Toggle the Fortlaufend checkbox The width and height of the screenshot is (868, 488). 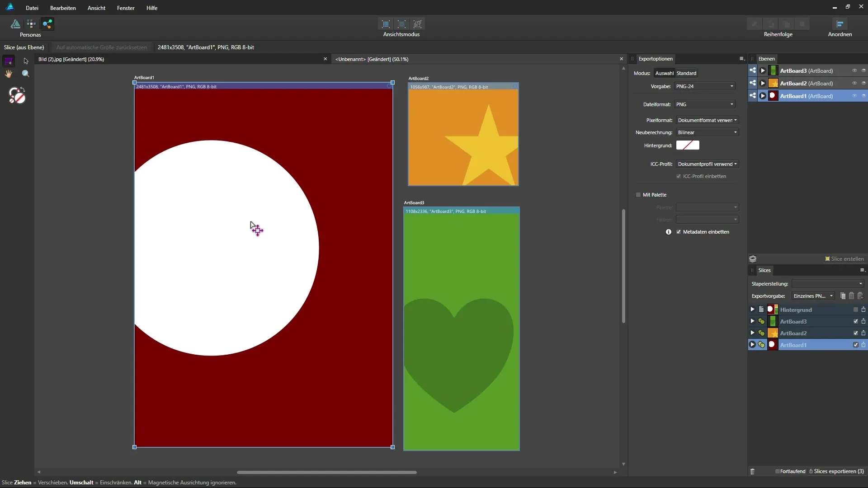click(x=777, y=471)
